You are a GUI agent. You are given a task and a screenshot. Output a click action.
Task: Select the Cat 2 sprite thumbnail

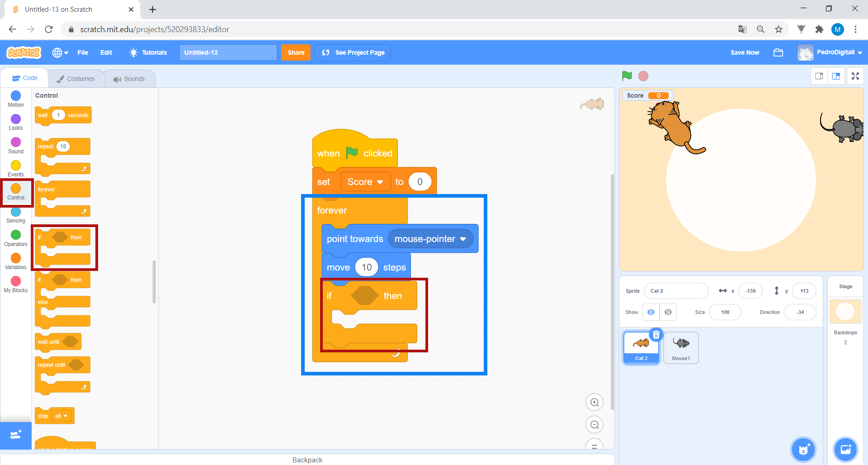coord(641,348)
